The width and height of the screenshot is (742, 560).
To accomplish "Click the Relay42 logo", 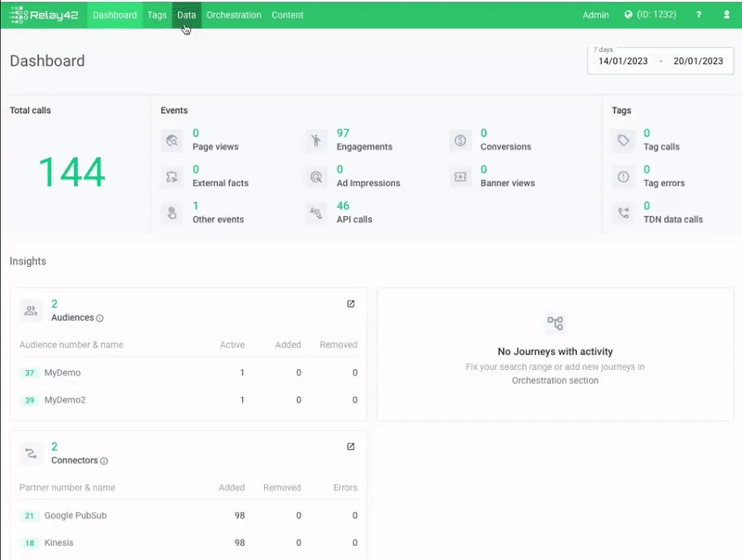I will tap(44, 15).
